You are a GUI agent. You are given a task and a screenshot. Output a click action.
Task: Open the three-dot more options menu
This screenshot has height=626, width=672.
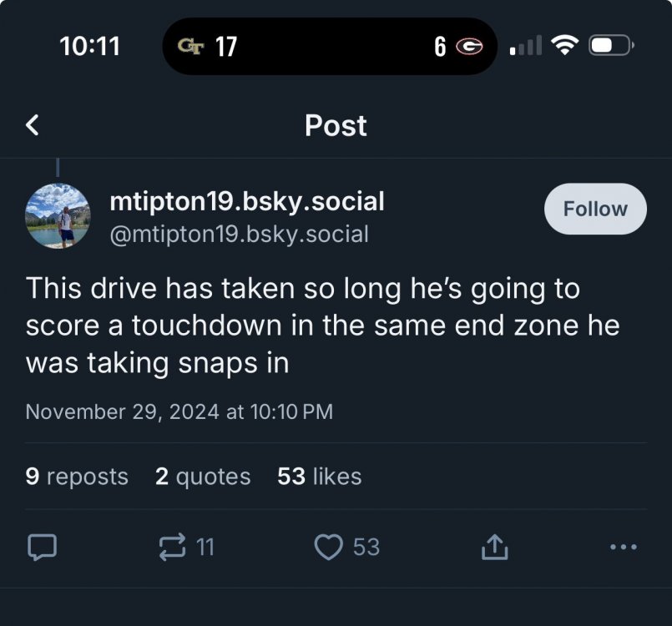(623, 547)
